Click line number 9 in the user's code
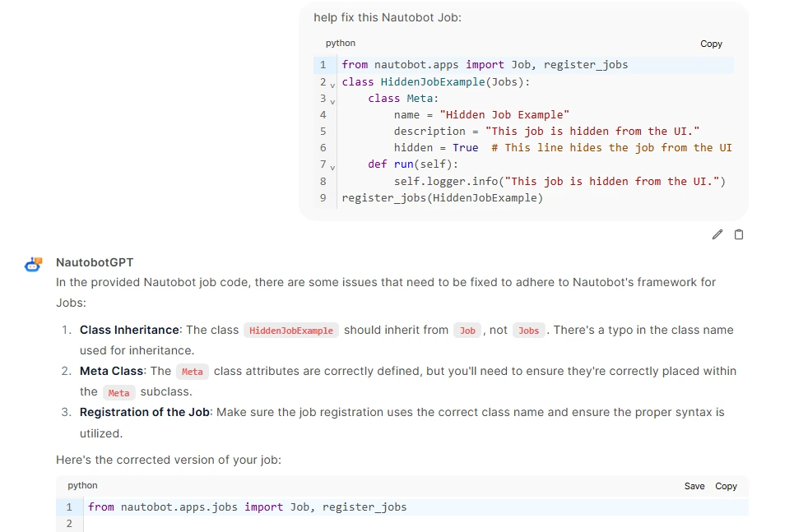This screenshot has height=532, width=794. click(x=323, y=198)
